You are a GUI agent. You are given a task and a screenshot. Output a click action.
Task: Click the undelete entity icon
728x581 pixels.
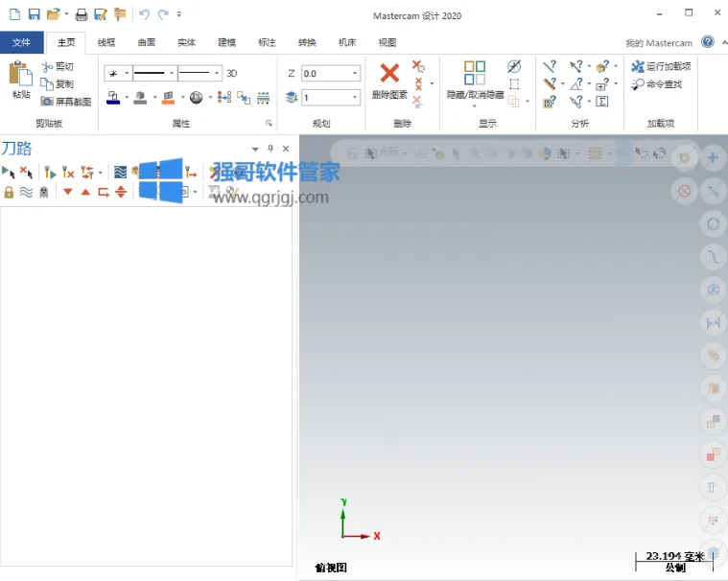(417, 102)
